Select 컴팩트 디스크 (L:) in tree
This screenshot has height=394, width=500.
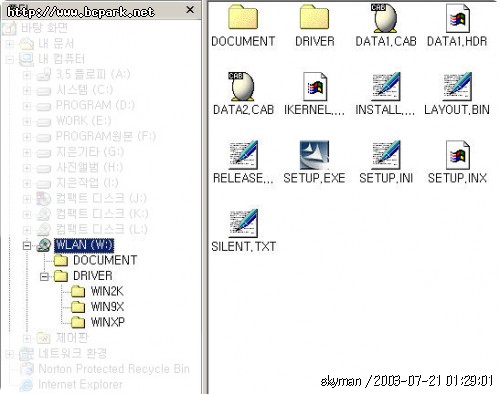point(101,229)
